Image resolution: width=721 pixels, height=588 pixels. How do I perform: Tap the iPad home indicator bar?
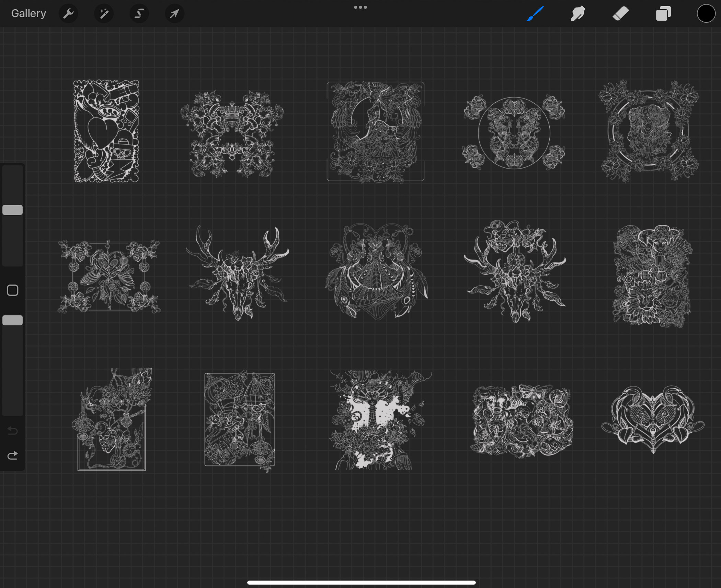[360, 583]
